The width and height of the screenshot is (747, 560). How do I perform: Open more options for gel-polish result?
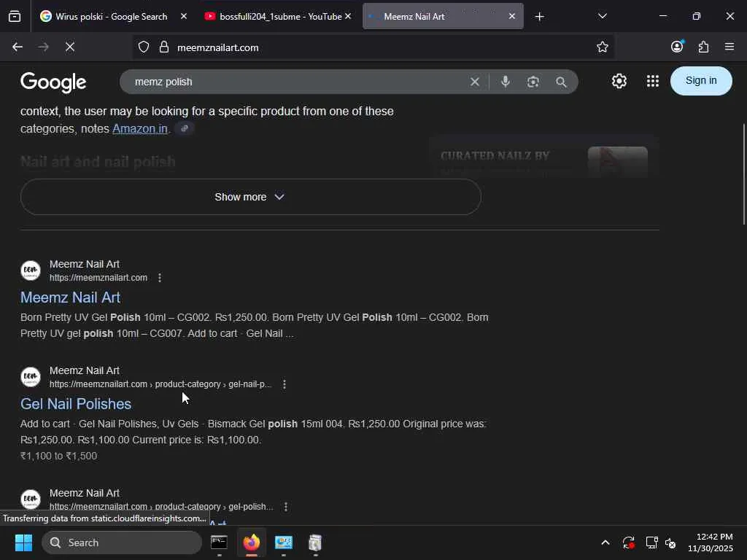pos(286,507)
